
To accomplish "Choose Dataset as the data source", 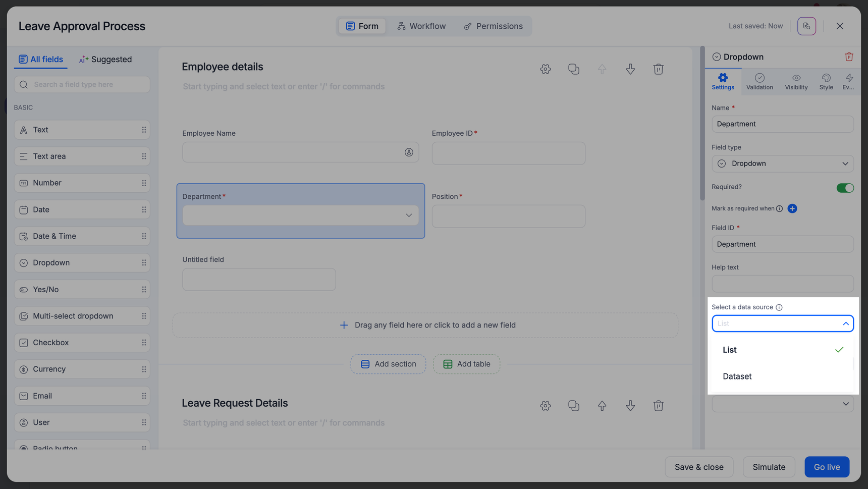I will click(737, 376).
